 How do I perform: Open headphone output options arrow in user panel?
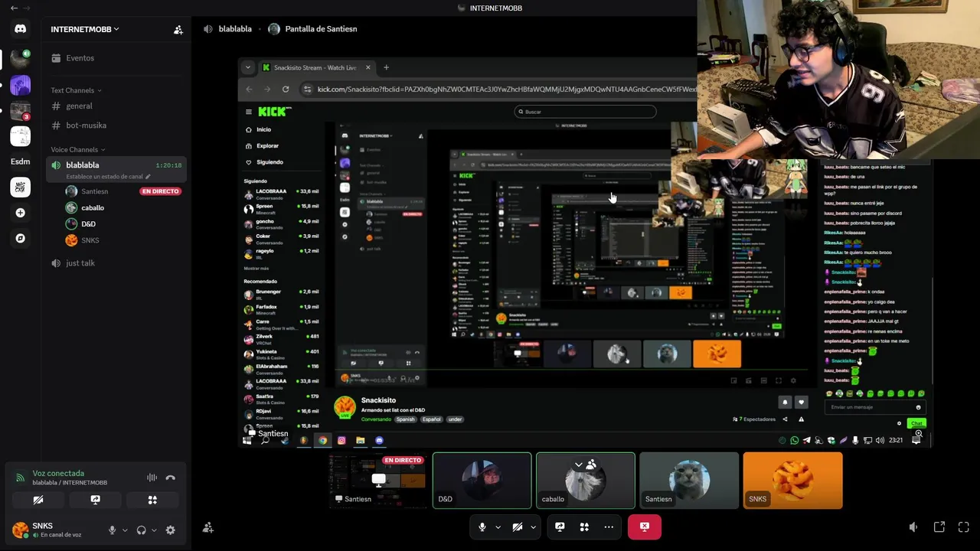(x=154, y=530)
